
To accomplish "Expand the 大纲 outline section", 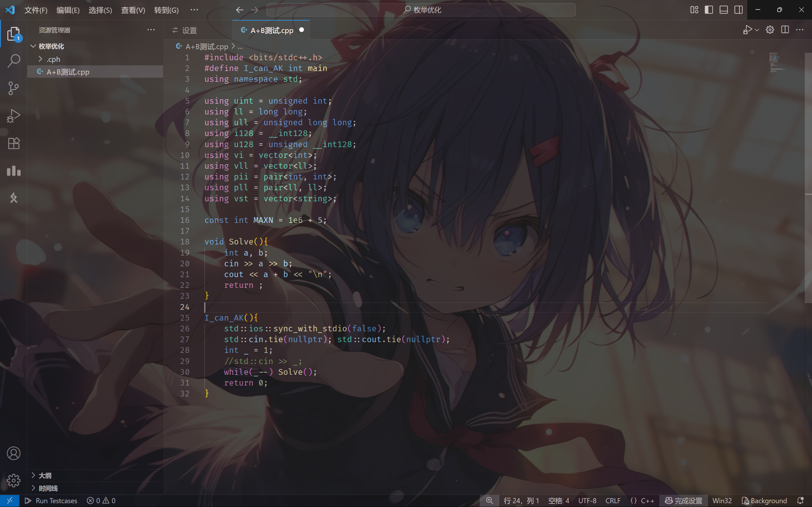I will pyautogui.click(x=45, y=476).
